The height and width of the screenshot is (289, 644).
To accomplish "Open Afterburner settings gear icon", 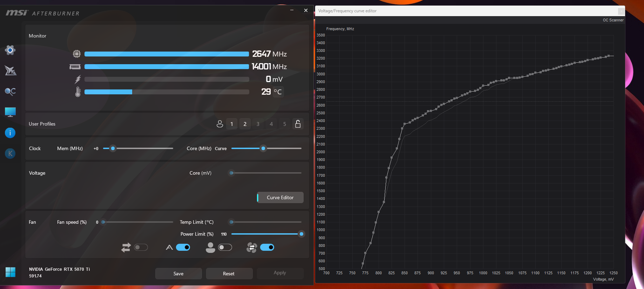I will 10,50.
